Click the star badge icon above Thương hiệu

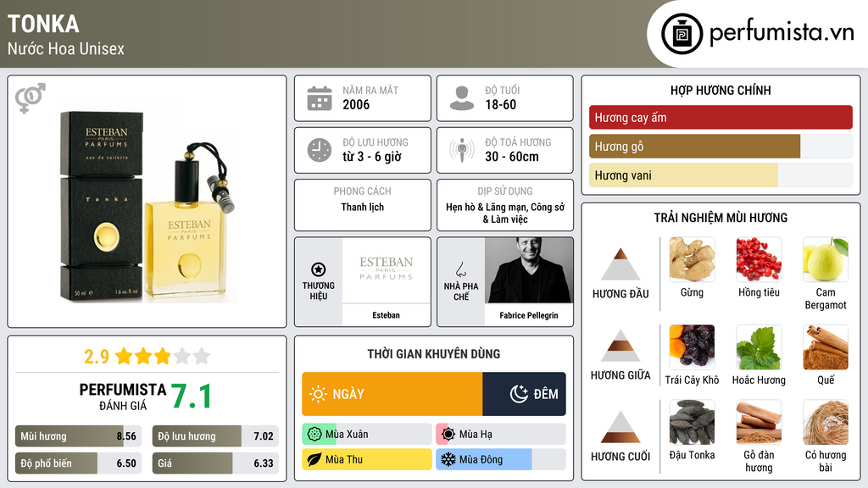pos(319,269)
